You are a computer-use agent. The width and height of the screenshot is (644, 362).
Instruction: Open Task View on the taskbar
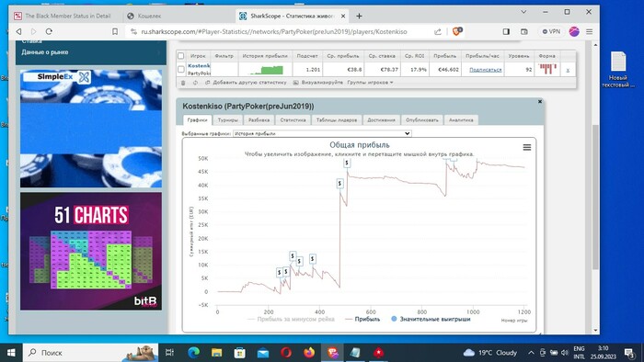(169, 353)
